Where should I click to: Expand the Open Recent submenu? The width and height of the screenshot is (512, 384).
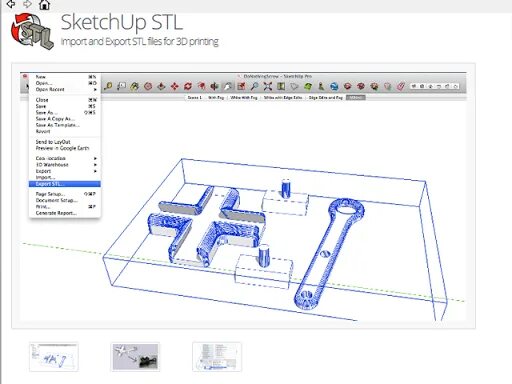(x=65, y=89)
